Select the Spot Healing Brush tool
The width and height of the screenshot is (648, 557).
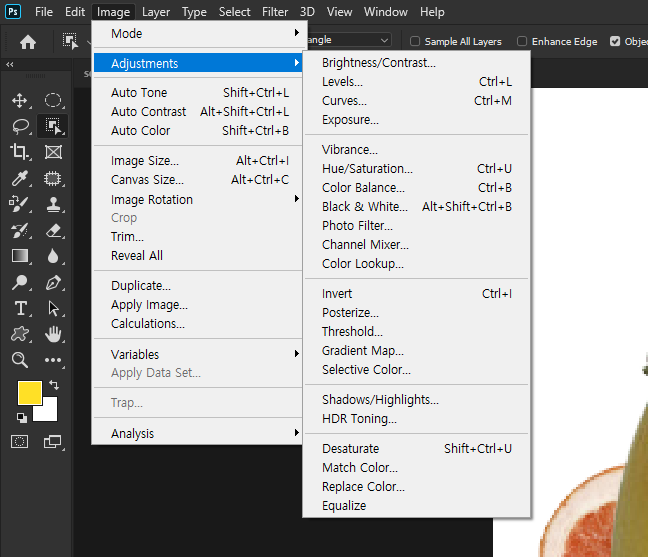(52, 179)
